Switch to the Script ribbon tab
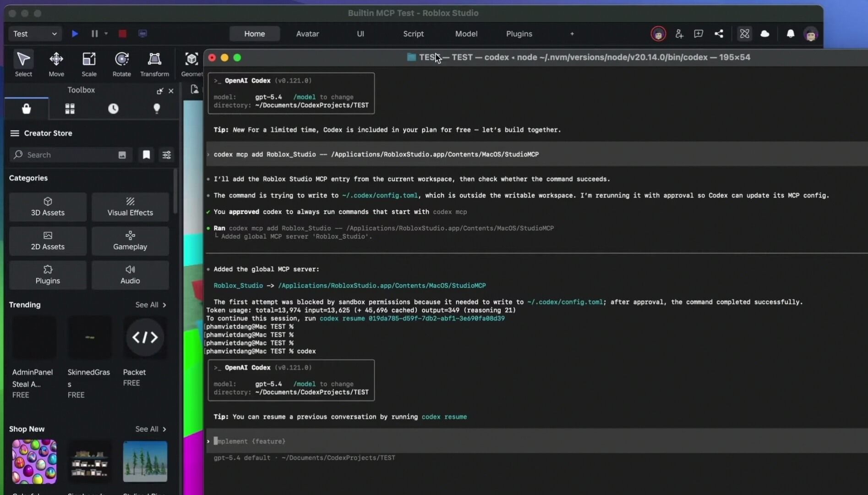The height and width of the screenshot is (495, 868). (413, 33)
